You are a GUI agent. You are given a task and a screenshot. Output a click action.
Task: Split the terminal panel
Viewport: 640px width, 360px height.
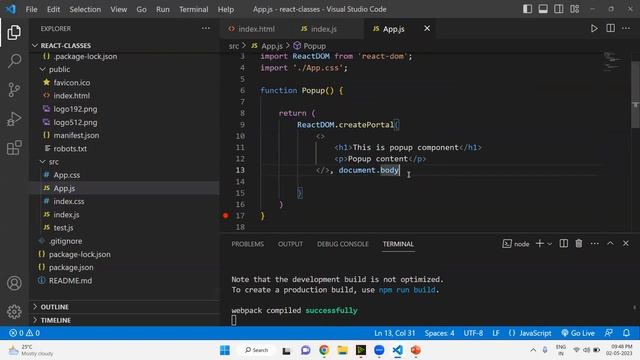564,243
